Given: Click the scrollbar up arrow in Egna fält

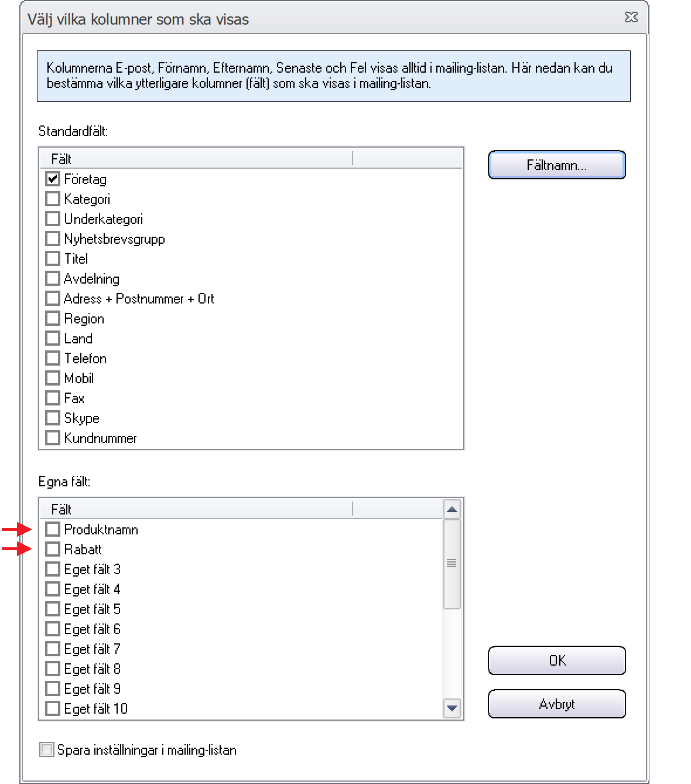Looking at the screenshot, I should pyautogui.click(x=452, y=509).
